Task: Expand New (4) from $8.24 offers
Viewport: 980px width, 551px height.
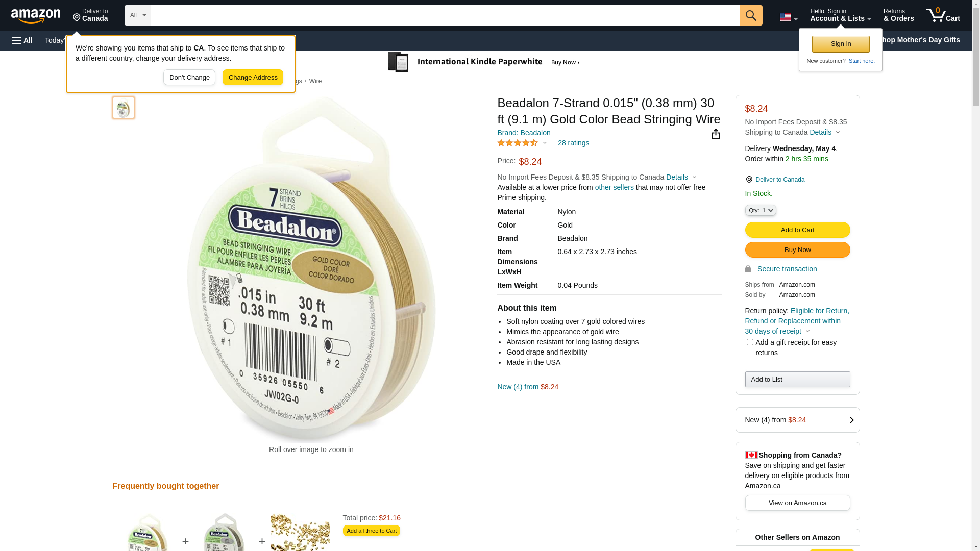Action: (x=798, y=420)
